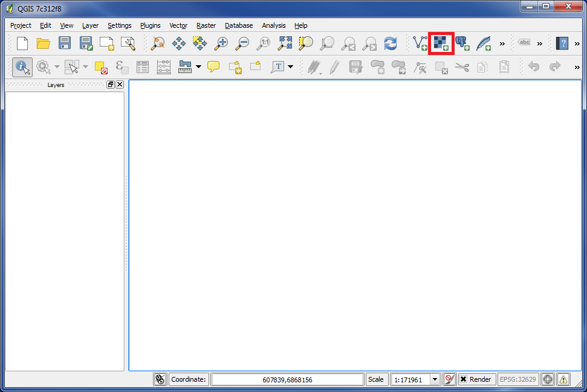Image resolution: width=587 pixels, height=392 pixels.
Task: Open the Plugins menu
Action: (150, 25)
